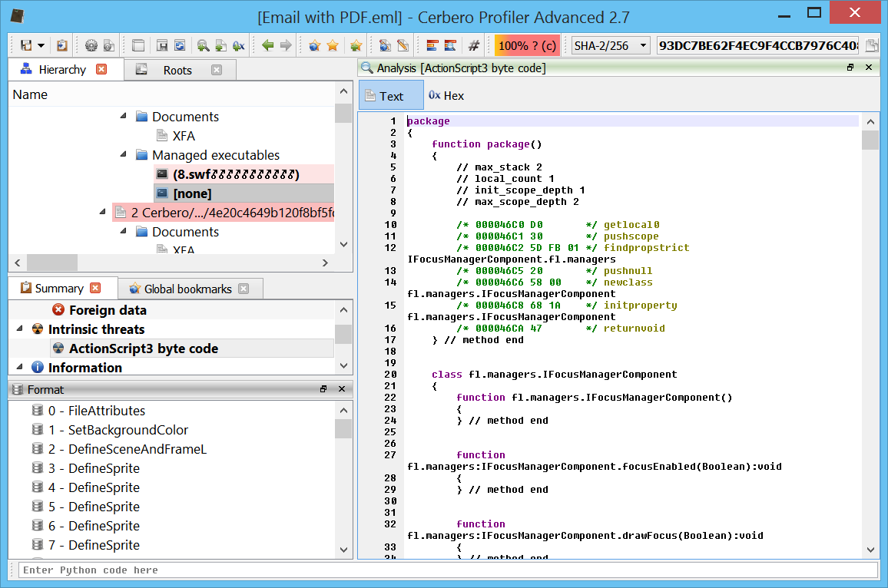Screen dimensions: 888x588
Task: Collapse the 2 Cerbero/.../4e20c4649b node
Action: (x=102, y=212)
